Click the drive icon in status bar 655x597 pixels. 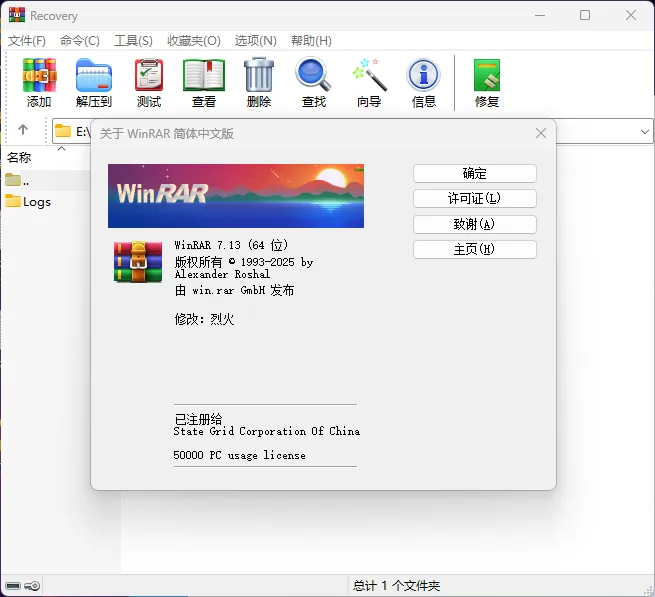point(13,586)
